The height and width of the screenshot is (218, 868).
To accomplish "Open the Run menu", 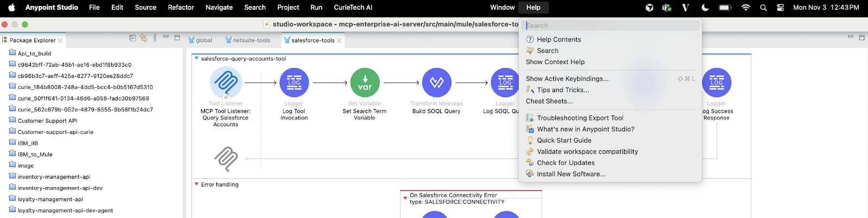I will point(316,8).
